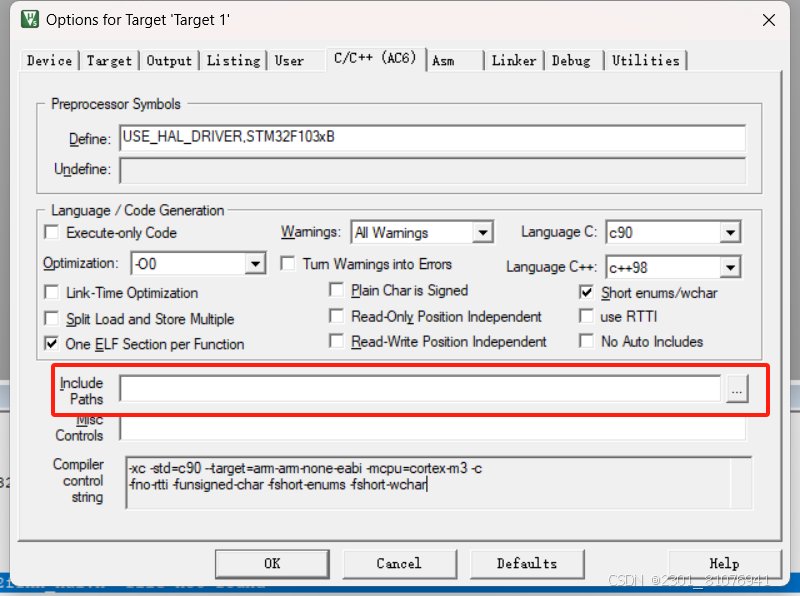Confirm settings with OK button
Screen dimensions: 800x596
[x=272, y=563]
